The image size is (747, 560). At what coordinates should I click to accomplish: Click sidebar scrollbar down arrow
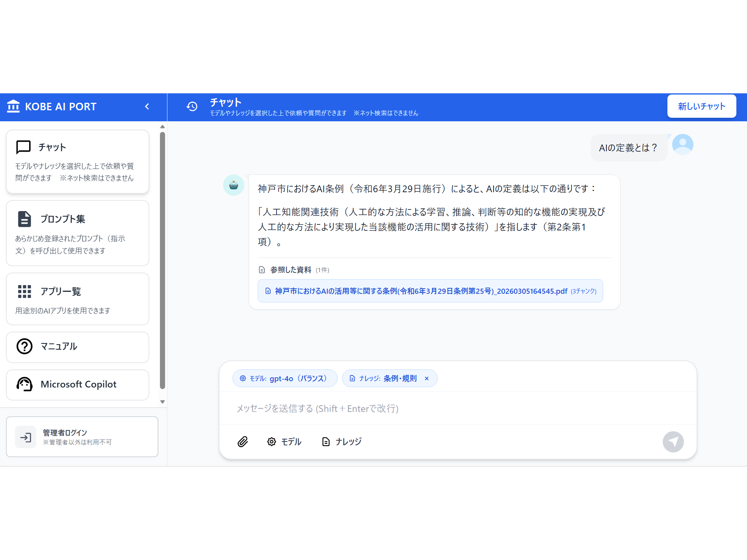coord(162,402)
